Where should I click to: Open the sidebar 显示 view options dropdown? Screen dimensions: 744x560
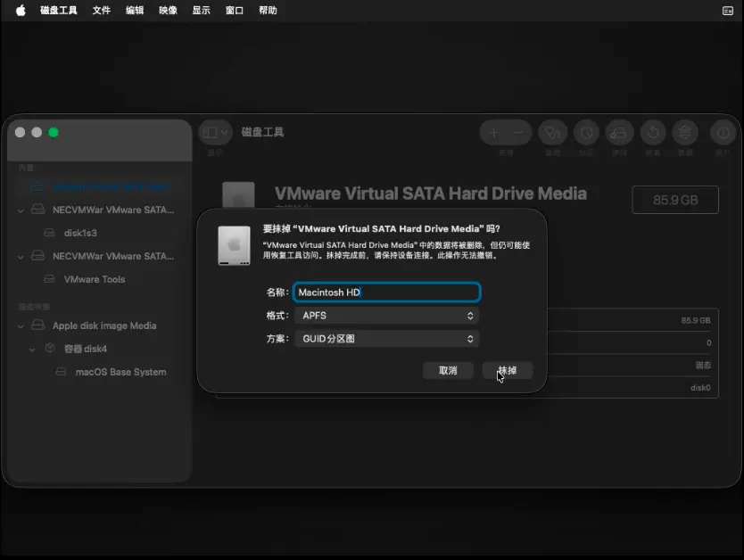point(215,133)
